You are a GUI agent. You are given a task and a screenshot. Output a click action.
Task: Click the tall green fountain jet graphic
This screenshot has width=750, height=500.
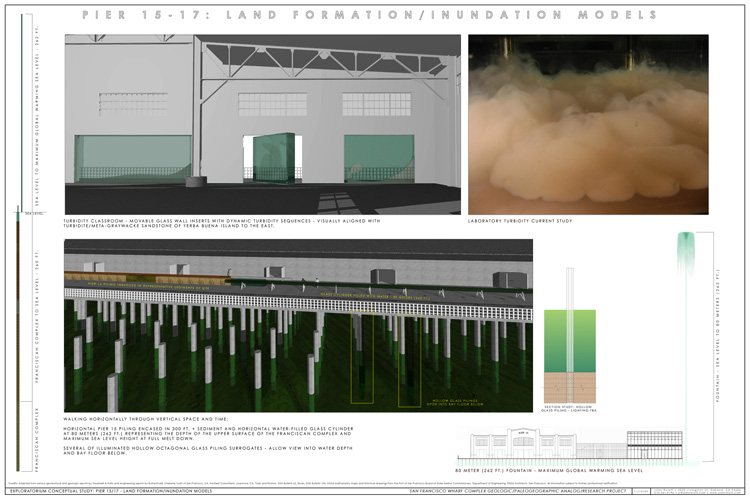coord(686,347)
